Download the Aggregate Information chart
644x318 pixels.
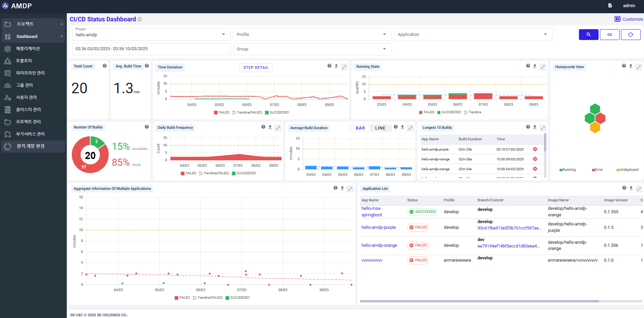[x=342, y=188]
